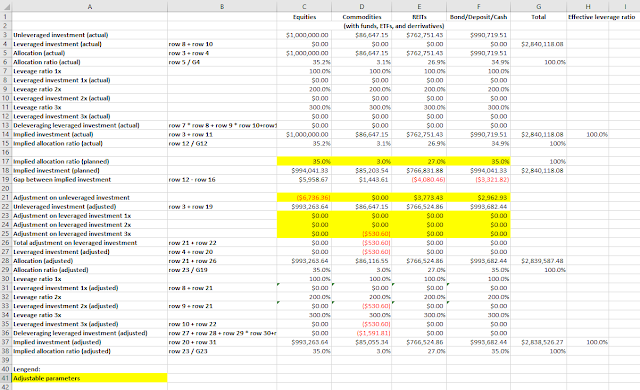Select "Total adjustment on leveraged investment" label
This screenshot has height=390, width=640.
89,243
